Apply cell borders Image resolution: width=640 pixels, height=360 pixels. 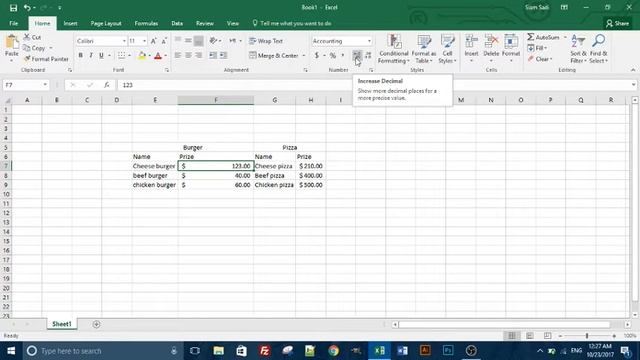pos(122,56)
